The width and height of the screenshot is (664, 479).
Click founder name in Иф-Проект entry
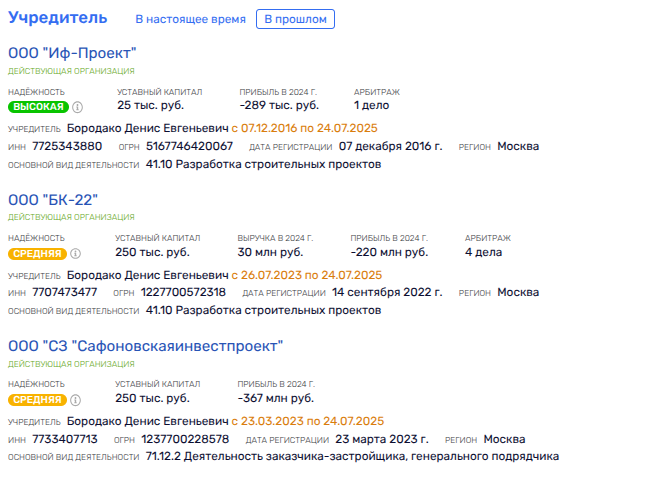147,129
